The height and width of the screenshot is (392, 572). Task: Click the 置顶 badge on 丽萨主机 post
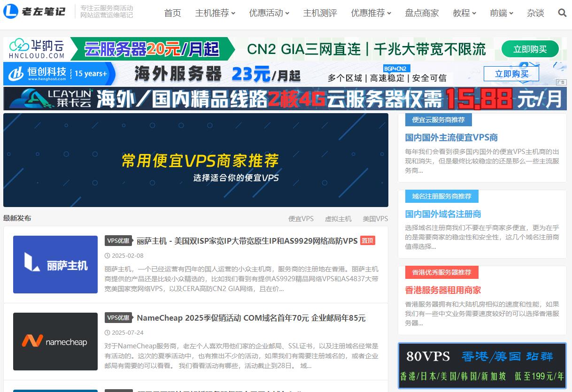(x=368, y=241)
